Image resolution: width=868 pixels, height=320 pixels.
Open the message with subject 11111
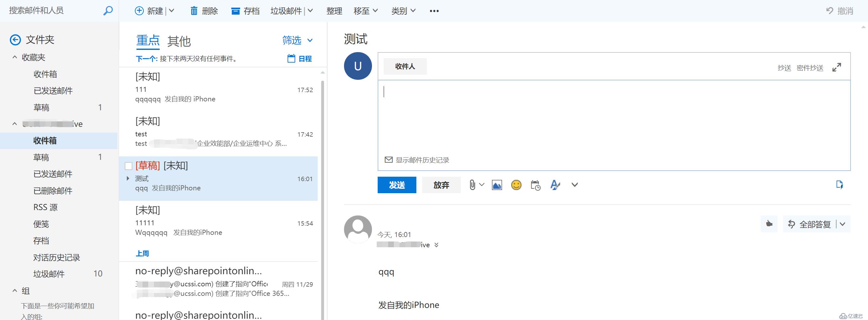click(218, 223)
